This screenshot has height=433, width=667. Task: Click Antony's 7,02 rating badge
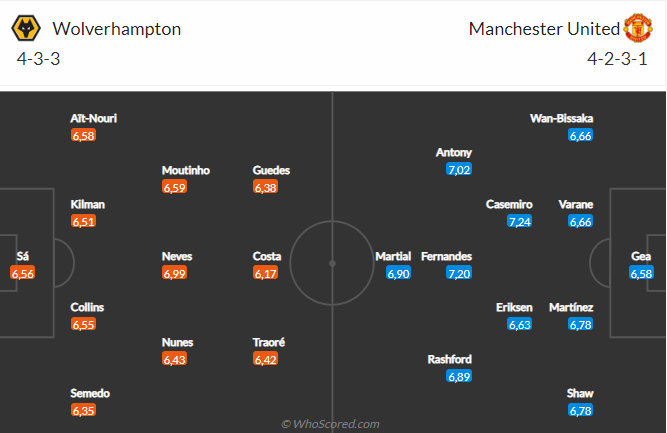tap(459, 170)
